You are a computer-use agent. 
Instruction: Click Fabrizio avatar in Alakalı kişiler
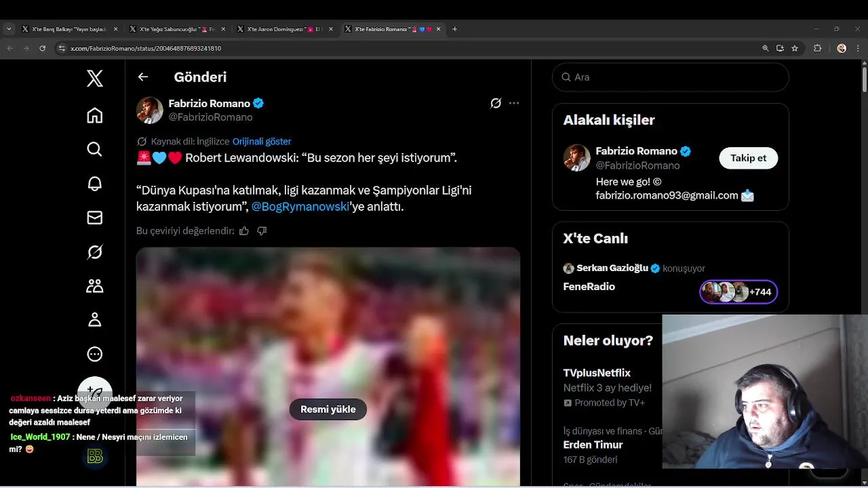(577, 158)
